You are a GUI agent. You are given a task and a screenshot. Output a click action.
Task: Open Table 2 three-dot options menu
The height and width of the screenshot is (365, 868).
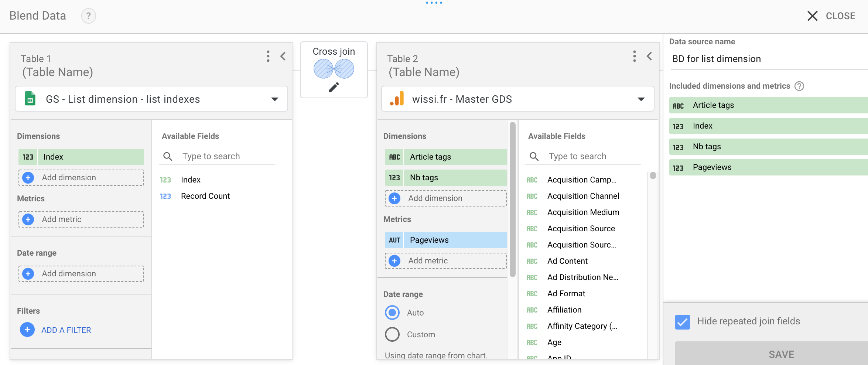pyautogui.click(x=635, y=56)
